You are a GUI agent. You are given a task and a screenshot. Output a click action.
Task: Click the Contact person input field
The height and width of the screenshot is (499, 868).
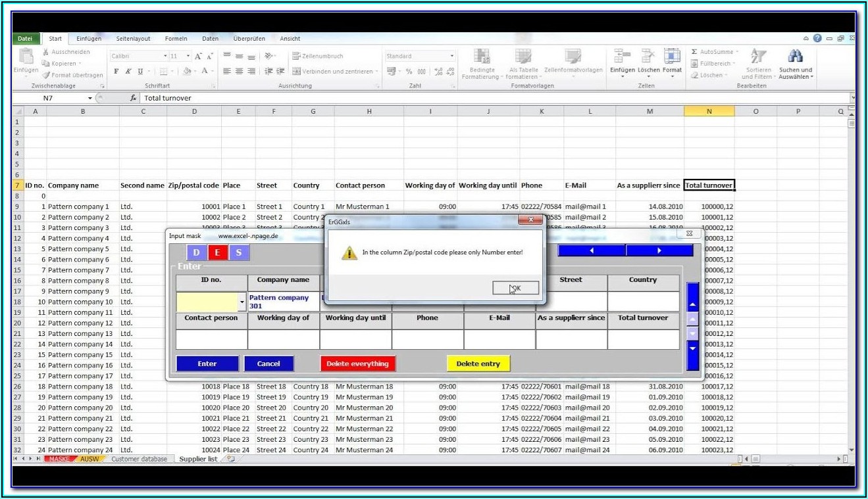[211, 339]
